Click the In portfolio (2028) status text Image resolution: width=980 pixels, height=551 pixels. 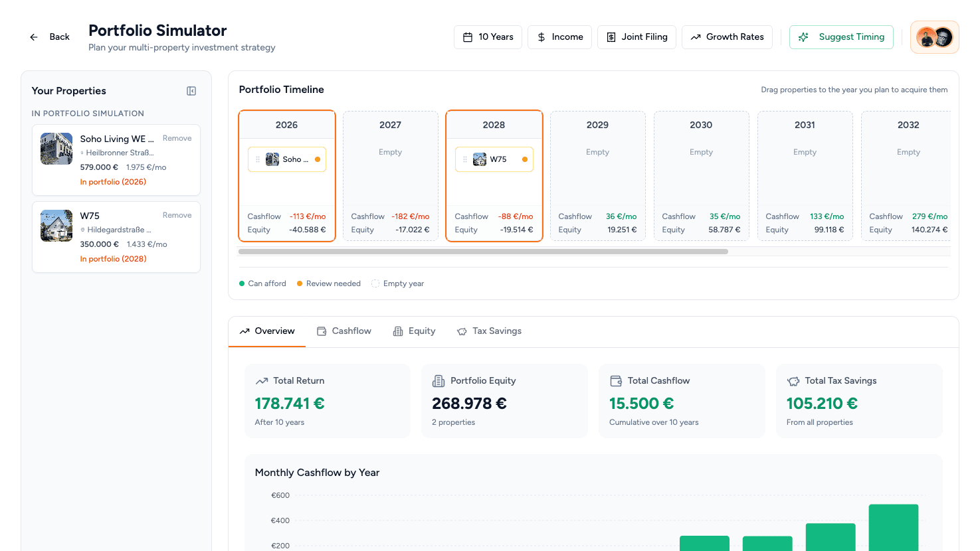113,259
